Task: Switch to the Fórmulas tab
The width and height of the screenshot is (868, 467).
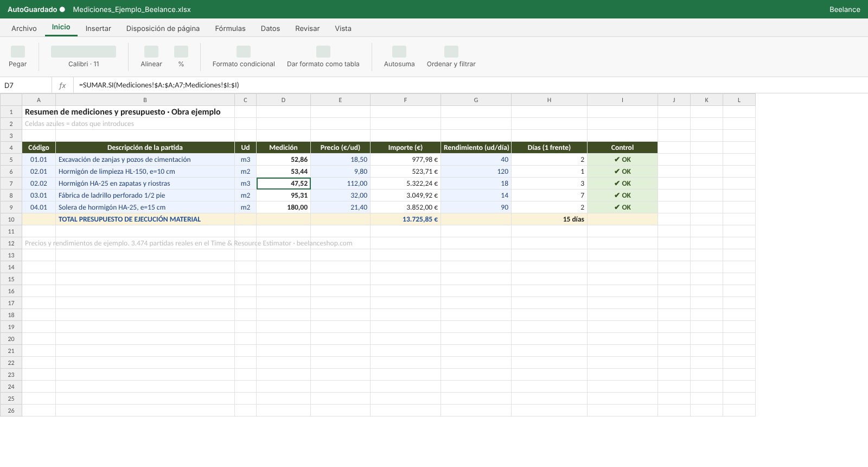Action: click(x=230, y=28)
